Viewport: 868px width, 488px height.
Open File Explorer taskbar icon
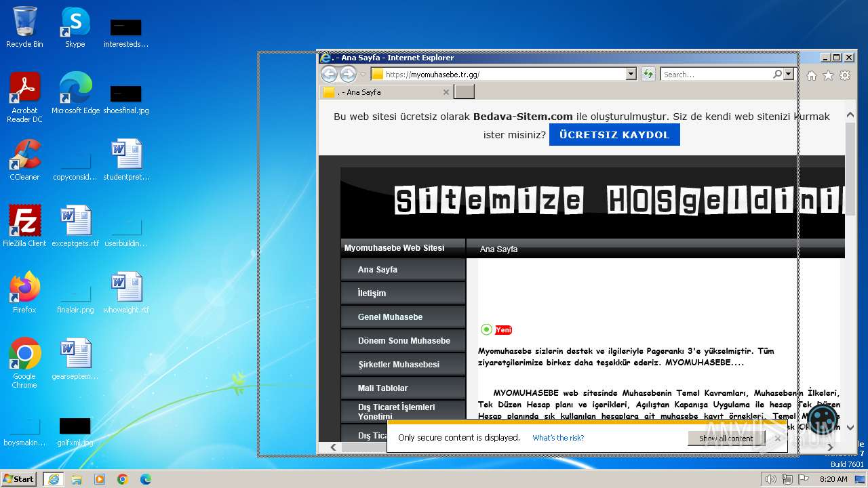point(77,479)
